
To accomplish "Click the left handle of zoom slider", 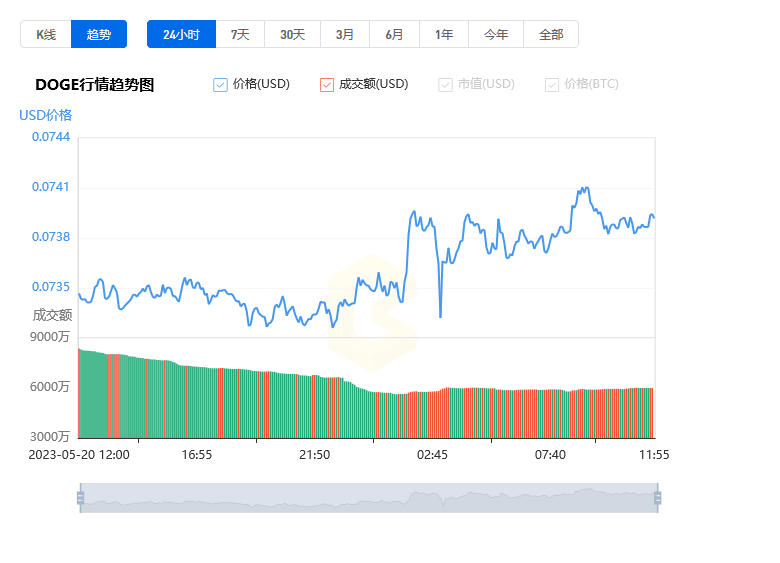I will 80,498.
